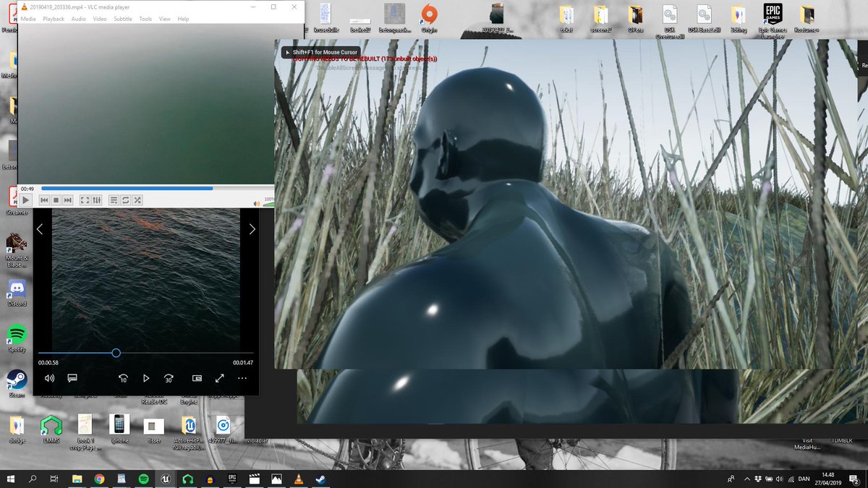This screenshot has width=868, height=488.
Task: Open more options ellipsis in dark player
Action: 242,377
